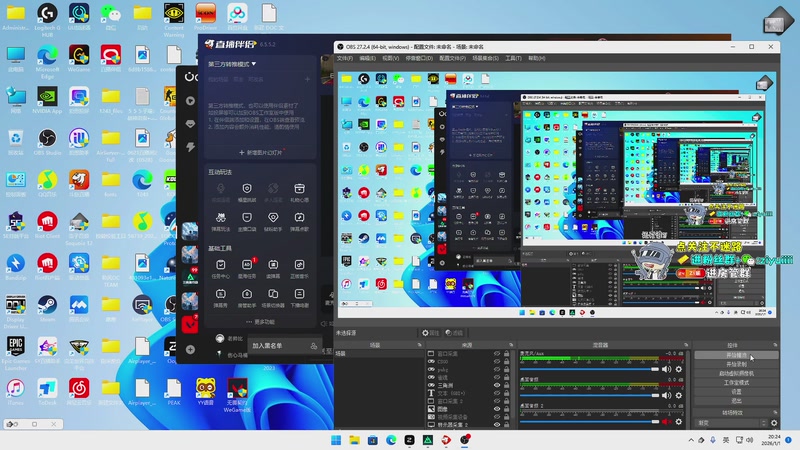Open 鼠标助手 in the 直播伴侣 panel

coord(273,222)
